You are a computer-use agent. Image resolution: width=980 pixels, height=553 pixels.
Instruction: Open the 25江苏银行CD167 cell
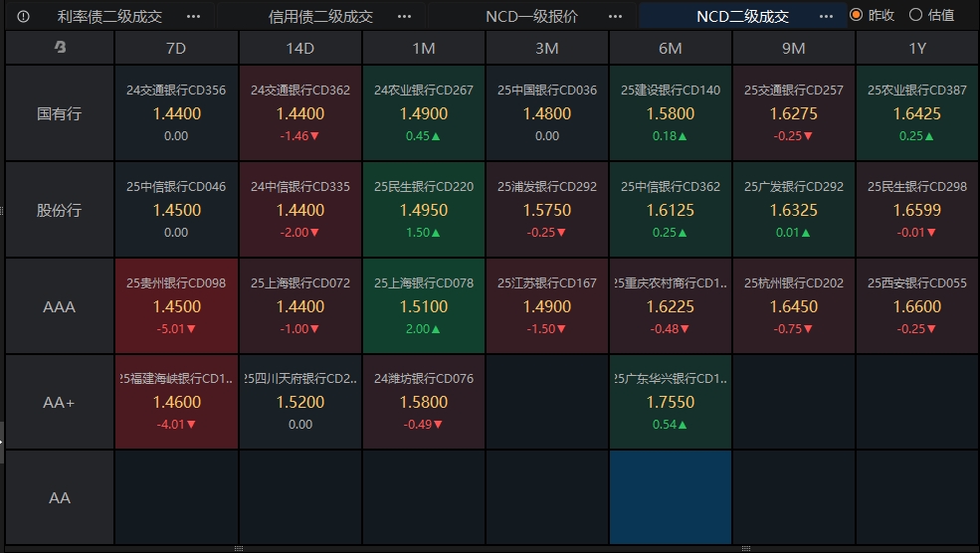tap(547, 305)
